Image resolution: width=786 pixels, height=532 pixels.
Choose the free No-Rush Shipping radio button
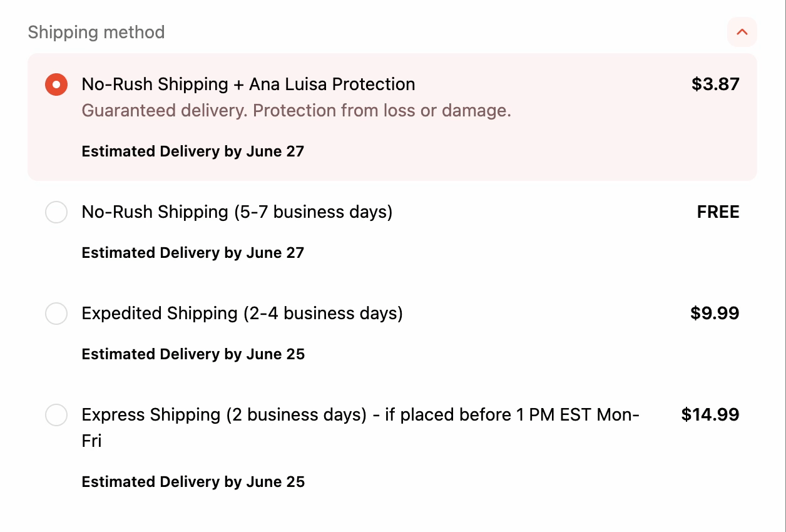pyautogui.click(x=56, y=212)
